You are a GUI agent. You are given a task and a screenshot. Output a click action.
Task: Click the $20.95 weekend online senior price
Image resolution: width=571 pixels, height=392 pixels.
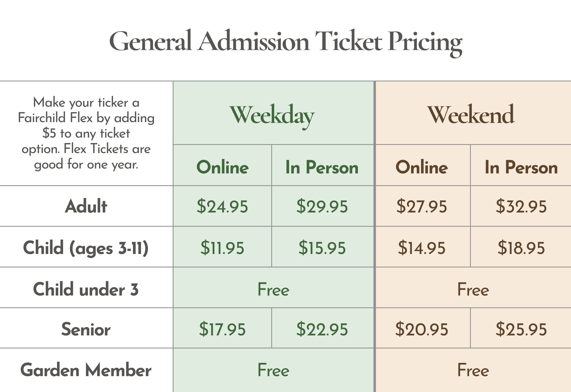point(422,329)
